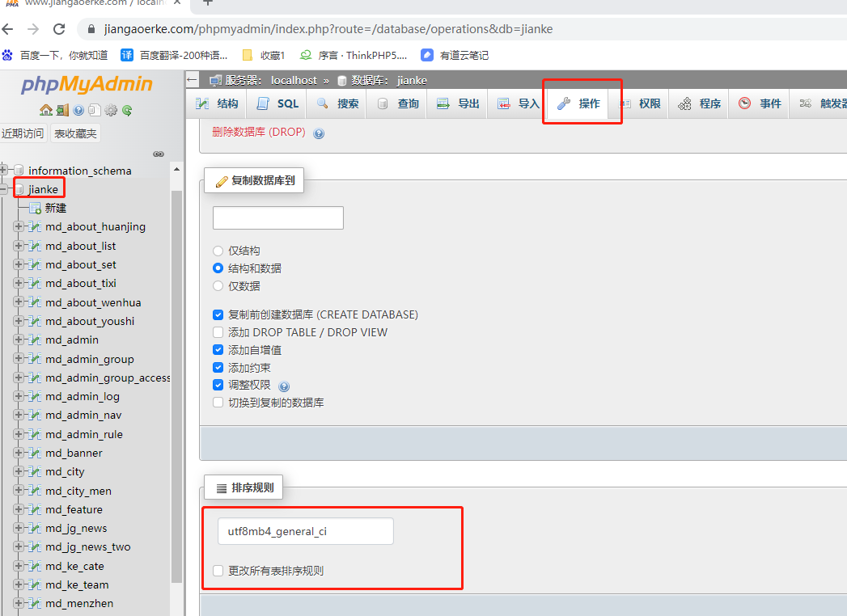
Task: Uncheck the 添加自增值 checkbox
Action: click(x=218, y=350)
